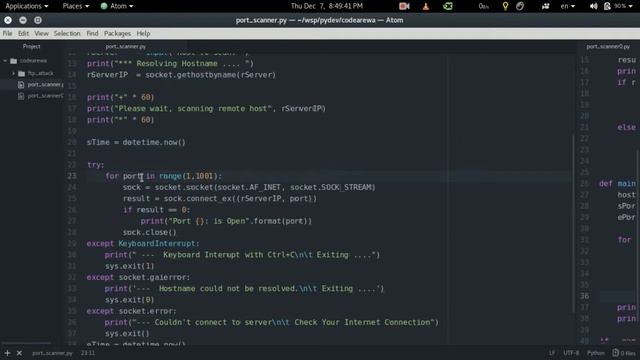Click the UTF-8 encoding indicator

point(571,353)
